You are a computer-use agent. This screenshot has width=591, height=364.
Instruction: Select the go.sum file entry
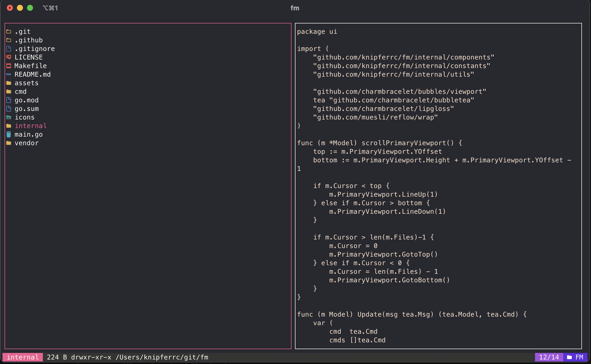26,109
